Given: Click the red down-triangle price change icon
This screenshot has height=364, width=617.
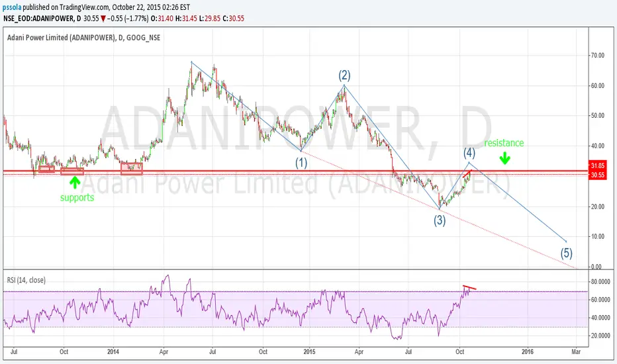Looking at the screenshot, I should tap(103, 19).
